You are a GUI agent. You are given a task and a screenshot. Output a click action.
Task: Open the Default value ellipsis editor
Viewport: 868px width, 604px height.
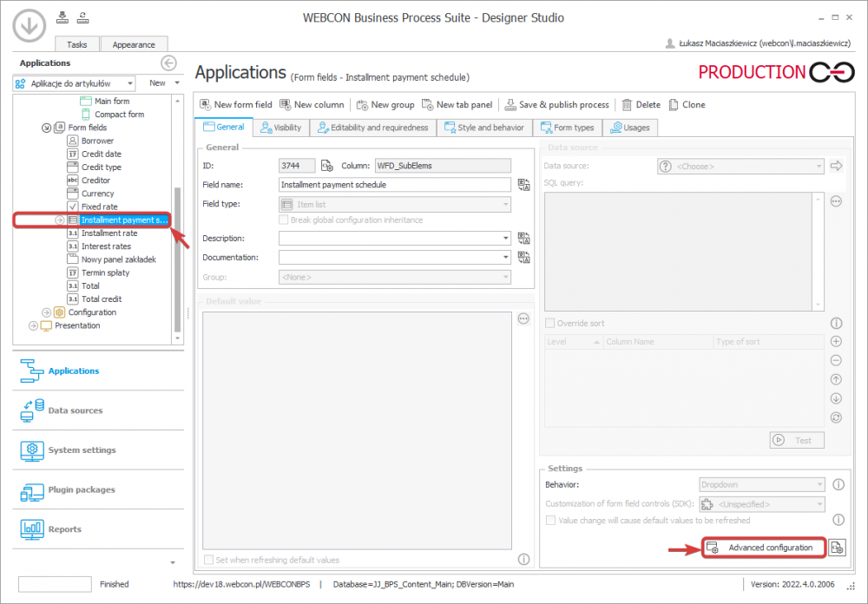pyautogui.click(x=523, y=318)
